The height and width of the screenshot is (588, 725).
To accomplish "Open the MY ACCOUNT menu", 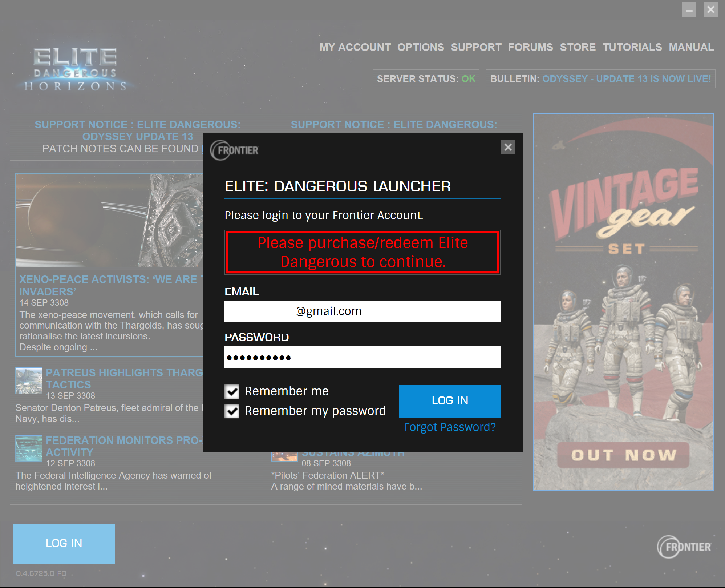I will pyautogui.click(x=355, y=47).
